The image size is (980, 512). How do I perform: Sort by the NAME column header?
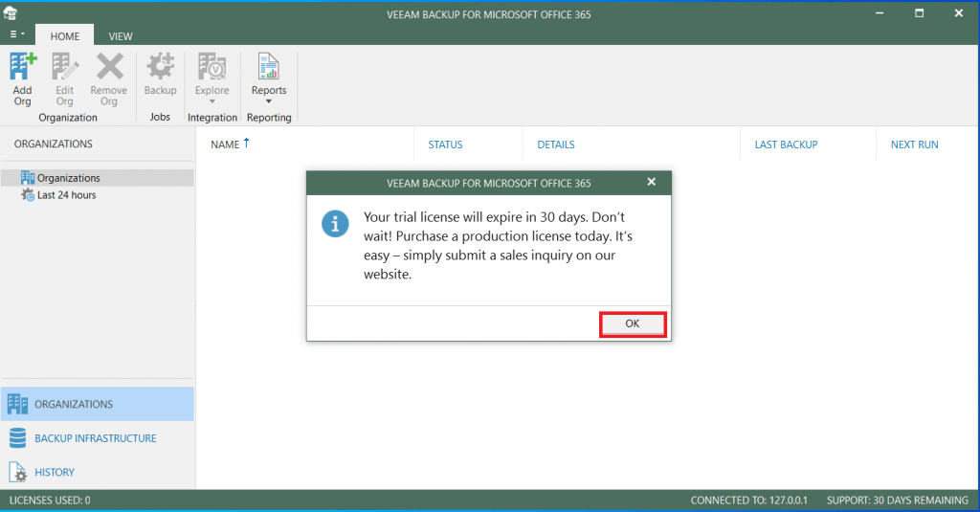[225, 145]
